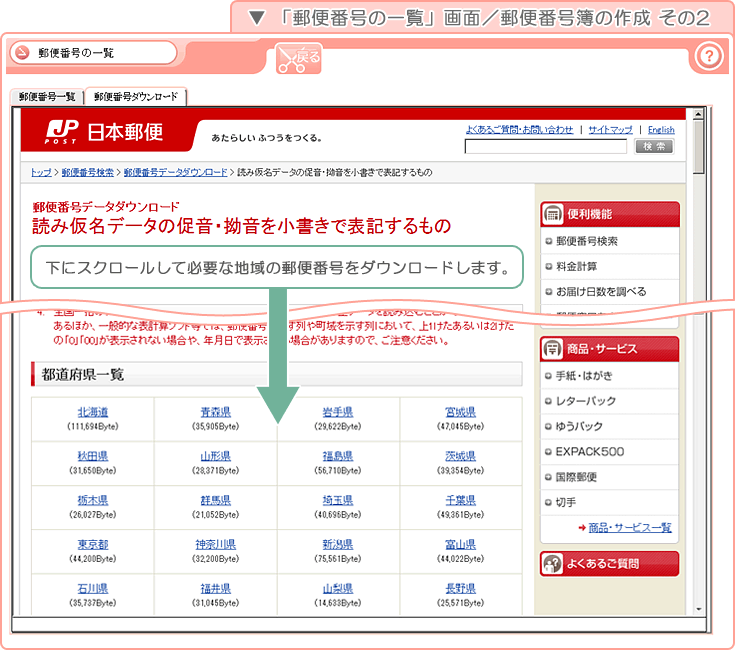Screen dimensions: 735x650
Task: Open the サイトマップ link
Action: 610,130
